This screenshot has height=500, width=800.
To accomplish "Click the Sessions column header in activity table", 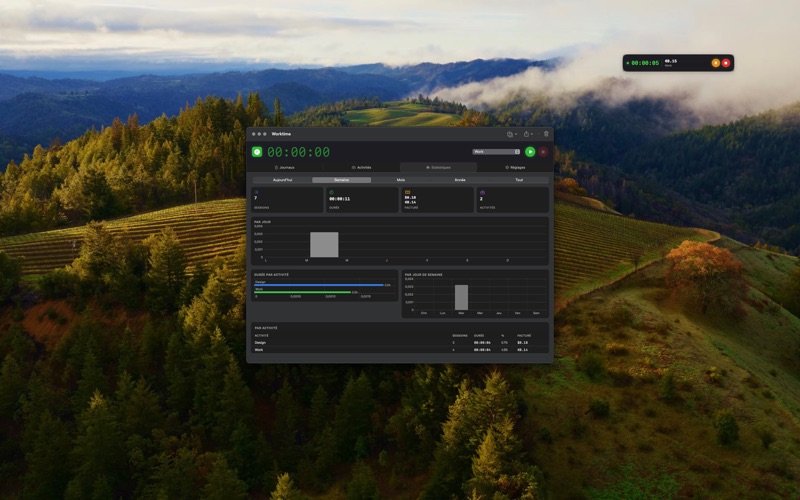I will [x=460, y=336].
